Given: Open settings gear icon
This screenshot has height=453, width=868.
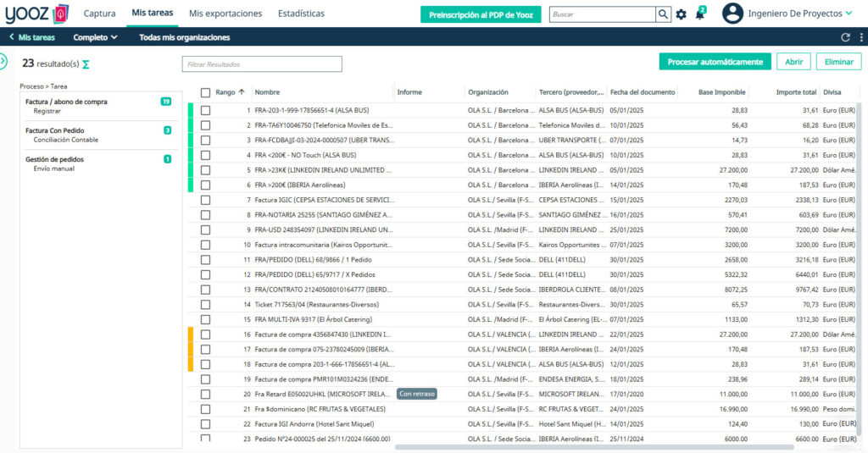Looking at the screenshot, I should pyautogui.click(x=682, y=14).
